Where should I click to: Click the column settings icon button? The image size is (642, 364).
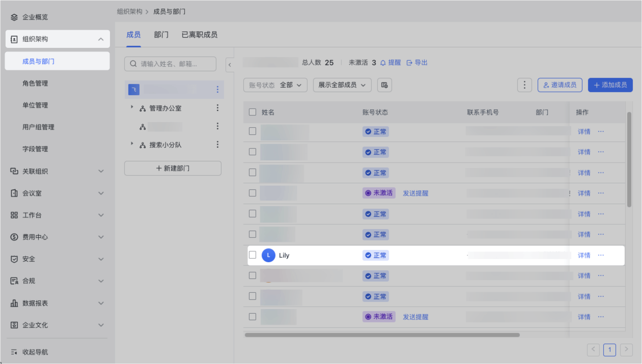tap(384, 85)
